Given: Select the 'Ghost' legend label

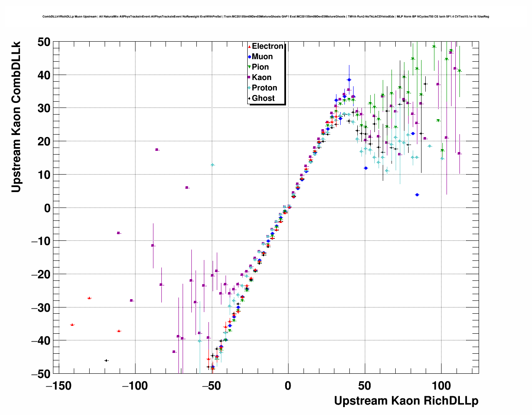Looking at the screenshot, I should 263,98.
